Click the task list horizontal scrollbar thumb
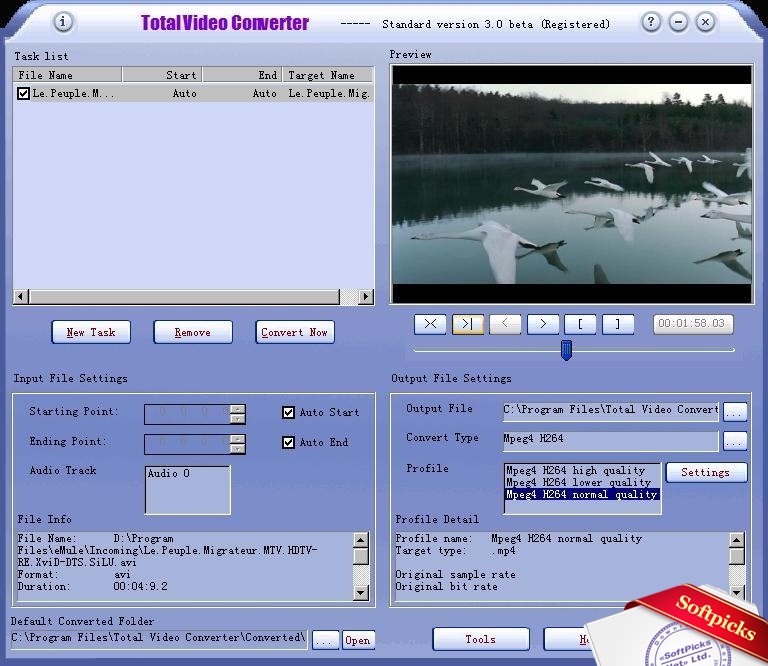 pyautogui.click(x=184, y=296)
